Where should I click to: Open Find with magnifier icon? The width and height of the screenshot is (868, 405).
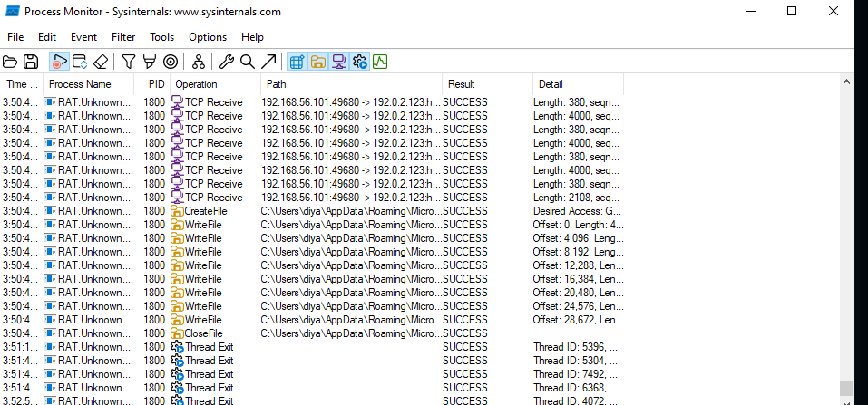(x=248, y=62)
